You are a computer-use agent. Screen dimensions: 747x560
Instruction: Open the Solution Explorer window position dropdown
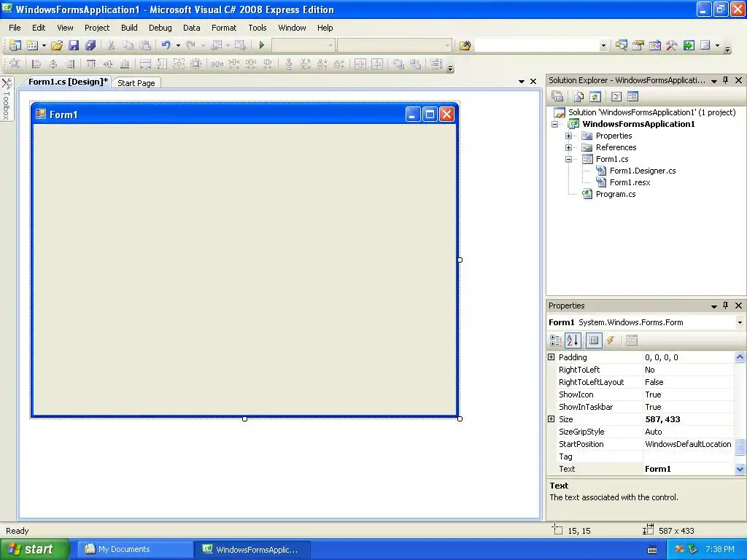[714, 81]
